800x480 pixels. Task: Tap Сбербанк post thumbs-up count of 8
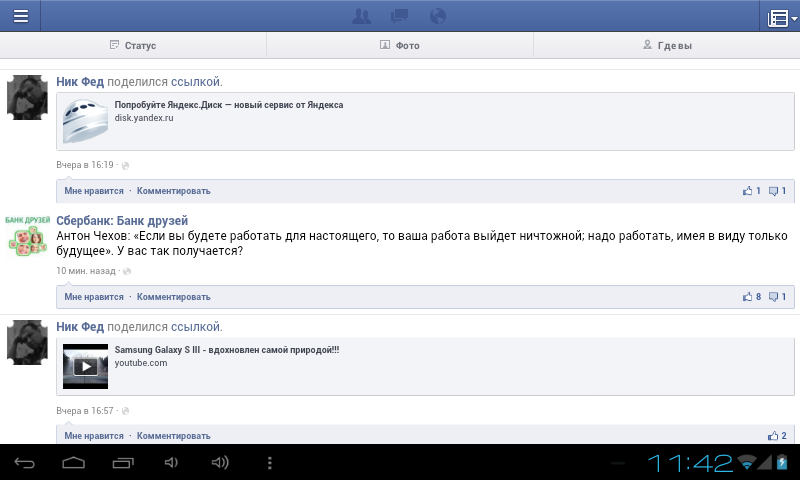pos(751,297)
